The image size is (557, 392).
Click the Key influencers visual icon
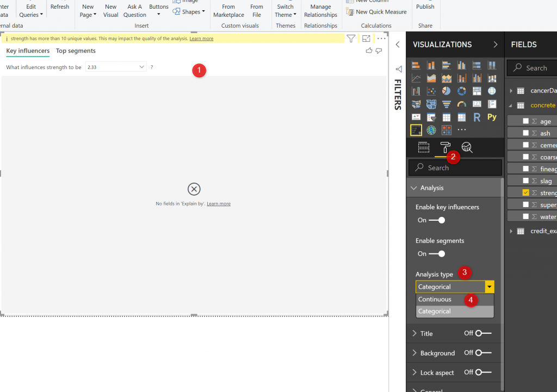point(416,130)
